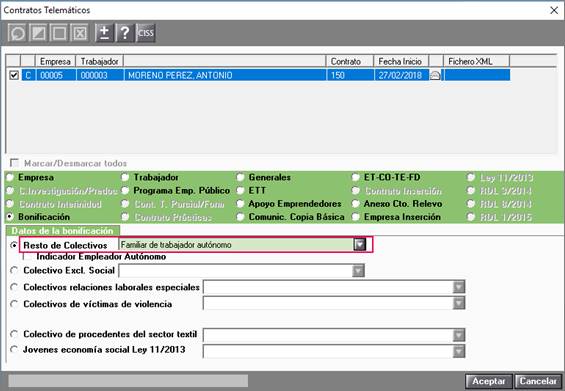Choose Programa Emp. Público radio option
This screenshot has width=565, height=391.
click(125, 191)
